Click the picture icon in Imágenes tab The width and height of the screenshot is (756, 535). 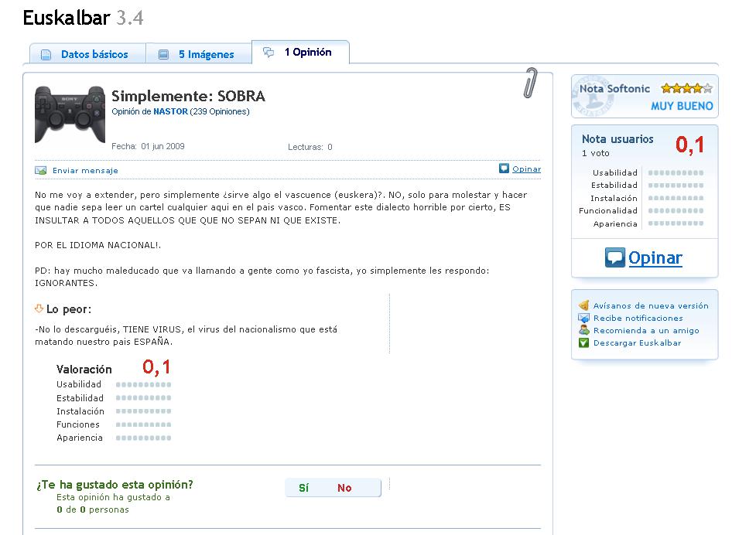tap(163, 54)
